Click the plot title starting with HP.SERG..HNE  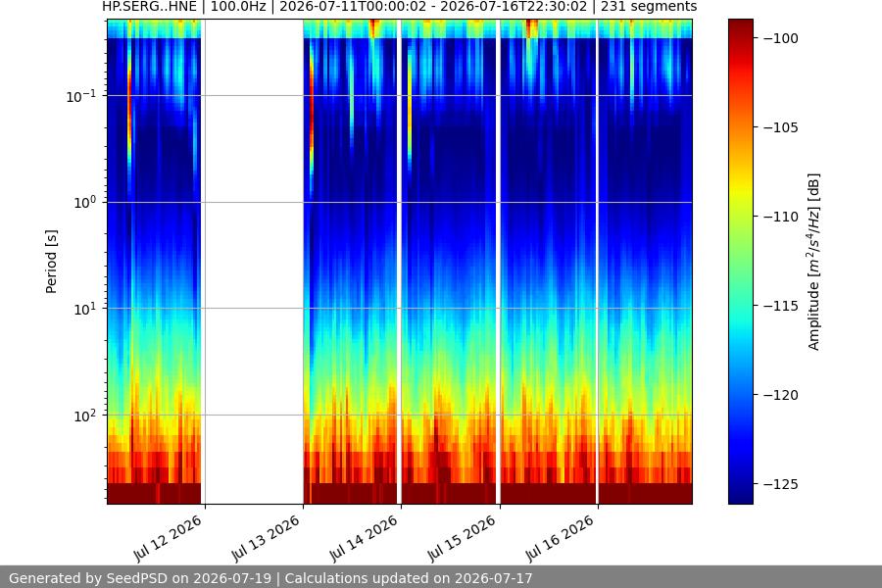click(x=400, y=7)
